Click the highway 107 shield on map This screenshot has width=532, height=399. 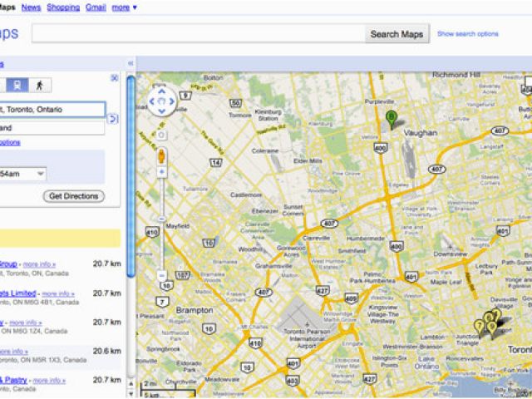pos(182,274)
